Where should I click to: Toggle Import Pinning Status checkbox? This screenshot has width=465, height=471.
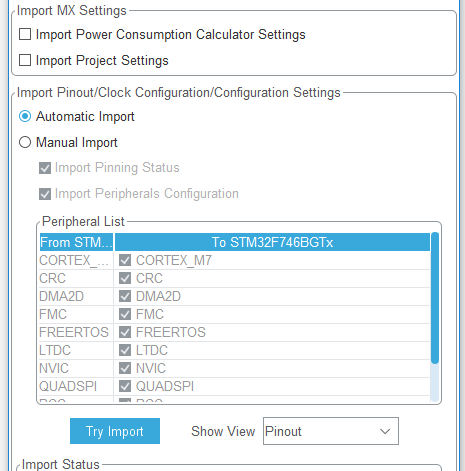pos(45,168)
